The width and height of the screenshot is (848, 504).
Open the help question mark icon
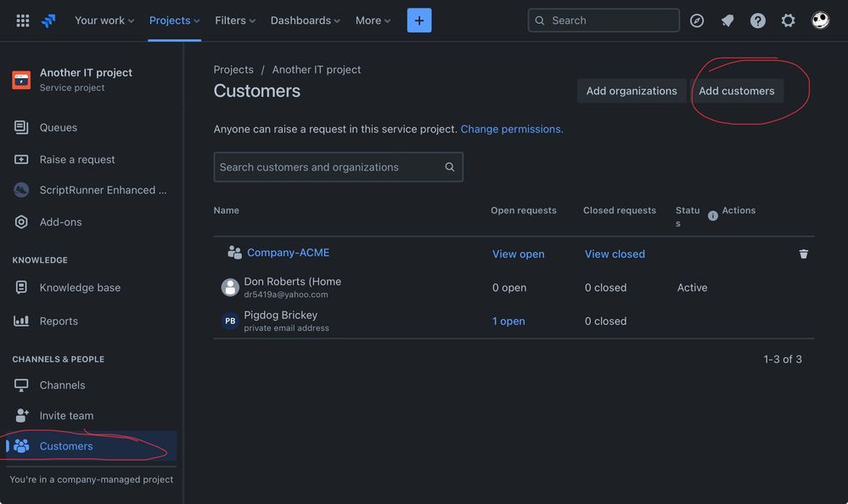pyautogui.click(x=758, y=20)
